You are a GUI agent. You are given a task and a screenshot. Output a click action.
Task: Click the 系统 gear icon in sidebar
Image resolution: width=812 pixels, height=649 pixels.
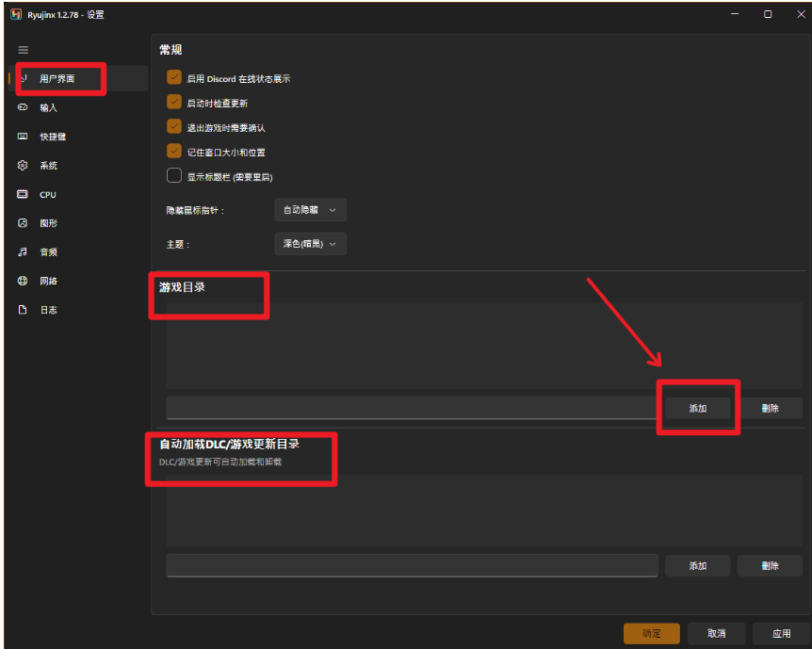coord(23,166)
